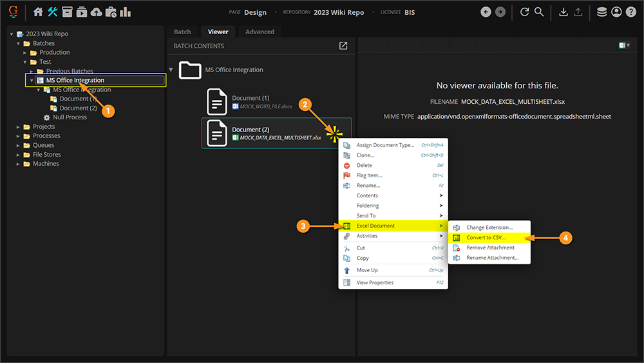The image size is (644, 363).
Task: Open the Design tools wrench icon
Action: (x=53, y=12)
